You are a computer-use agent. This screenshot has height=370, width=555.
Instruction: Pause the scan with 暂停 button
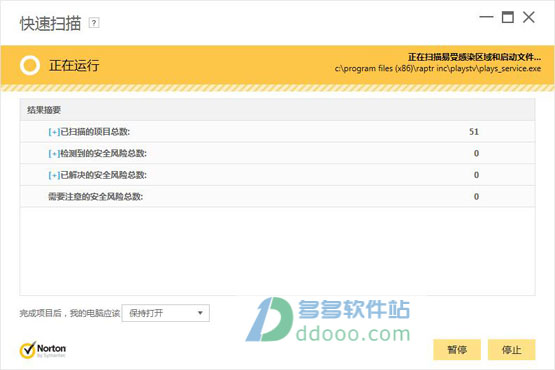(457, 350)
